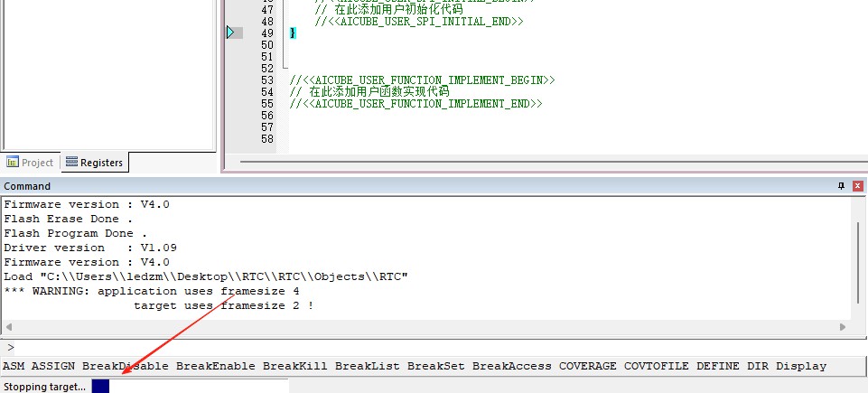The image size is (868, 393).
Task: Click the DEFINE command hint
Action: (x=718, y=366)
